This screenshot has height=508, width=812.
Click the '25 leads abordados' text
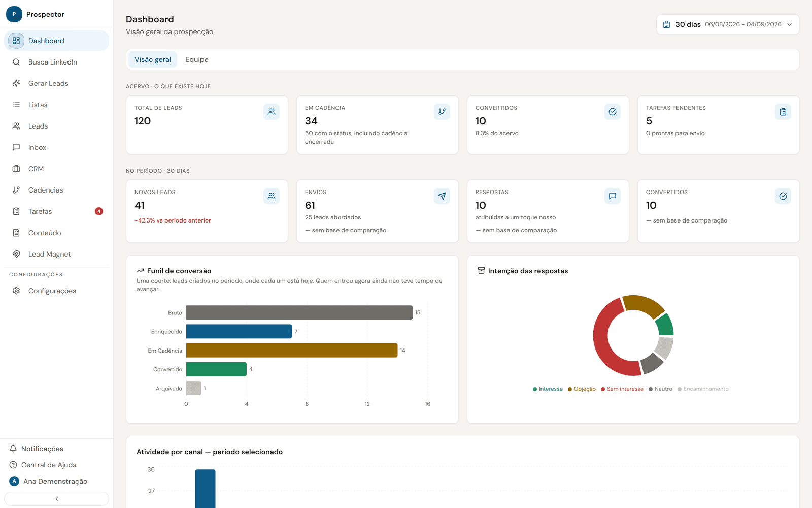click(x=333, y=217)
